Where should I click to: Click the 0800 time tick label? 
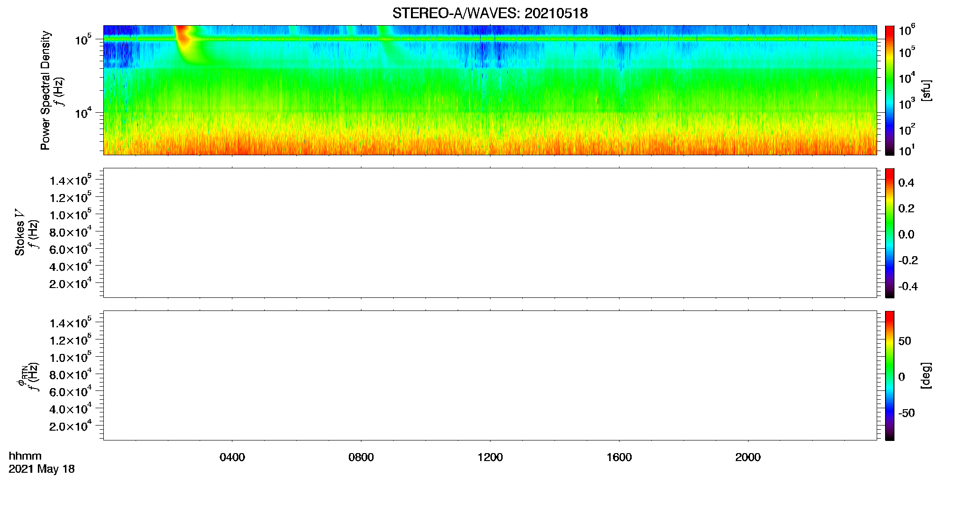click(x=361, y=457)
